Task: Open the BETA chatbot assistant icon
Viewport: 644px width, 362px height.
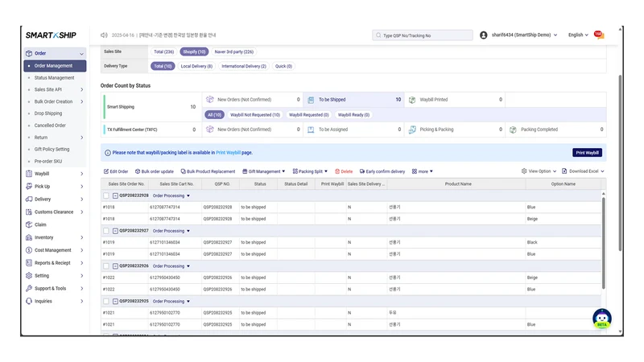Action: [601, 319]
